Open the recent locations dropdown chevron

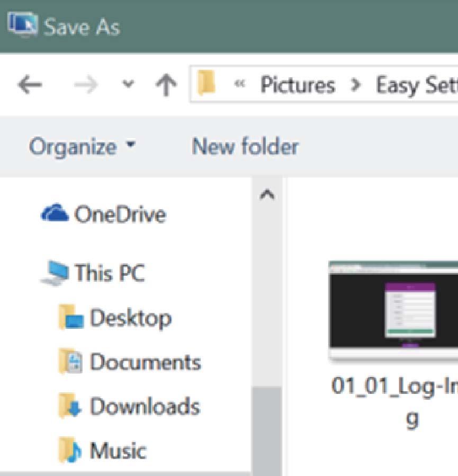pyautogui.click(x=128, y=84)
